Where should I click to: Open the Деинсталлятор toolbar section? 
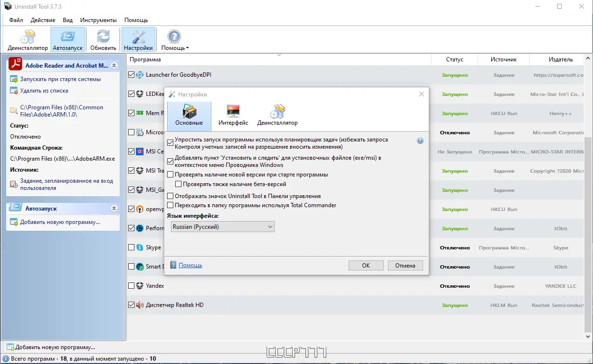pyautogui.click(x=28, y=39)
